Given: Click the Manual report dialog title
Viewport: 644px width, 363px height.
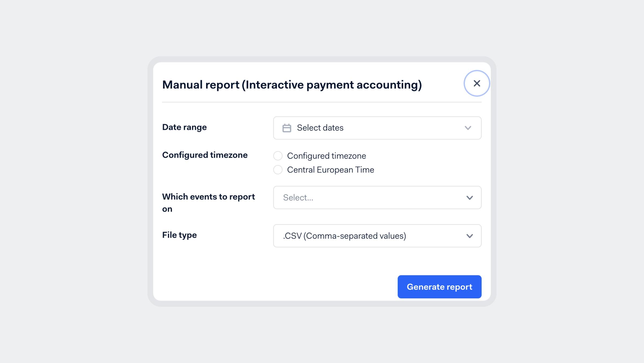Looking at the screenshot, I should coord(292,84).
